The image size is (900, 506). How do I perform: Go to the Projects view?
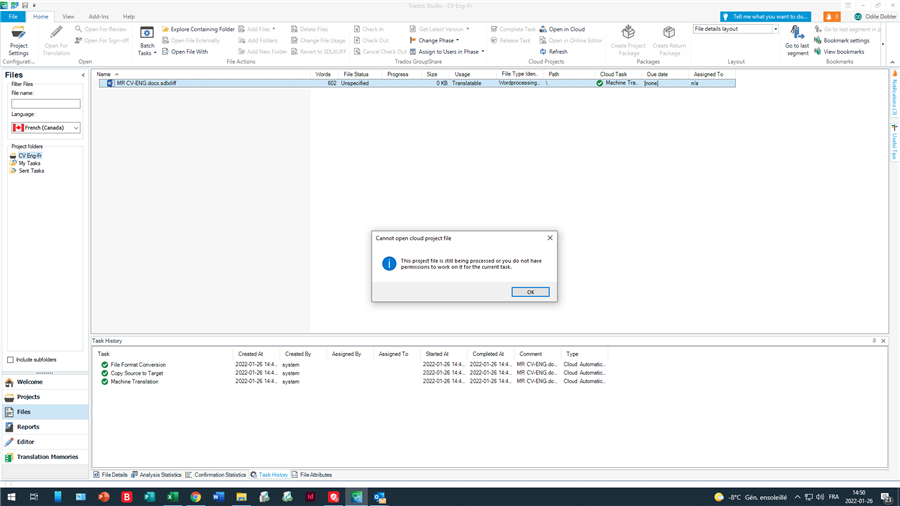tap(45, 397)
